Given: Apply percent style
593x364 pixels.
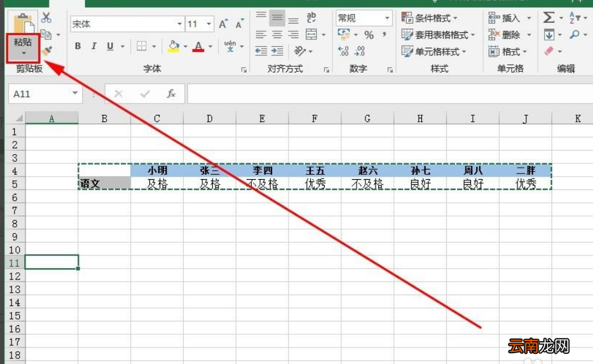Looking at the screenshot, I should 369,35.
